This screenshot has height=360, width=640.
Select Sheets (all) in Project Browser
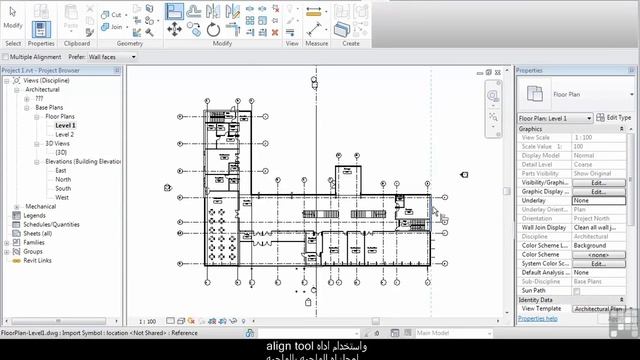[x=38, y=233]
